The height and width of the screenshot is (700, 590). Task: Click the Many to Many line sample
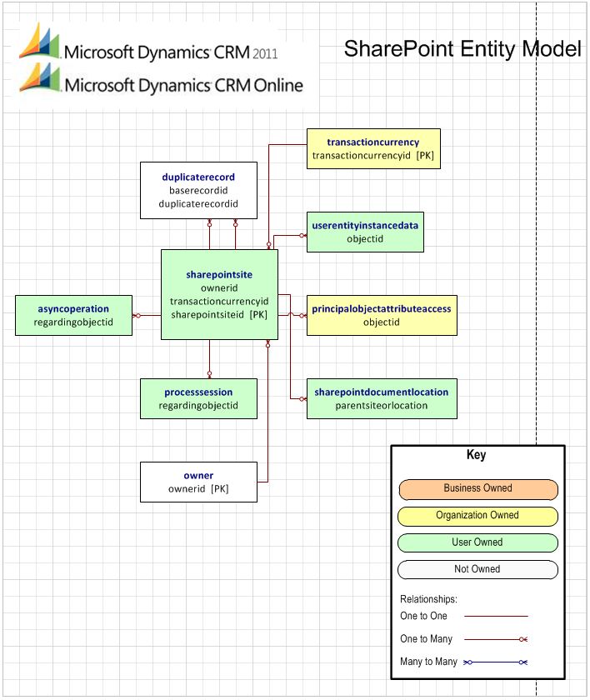tap(495, 662)
